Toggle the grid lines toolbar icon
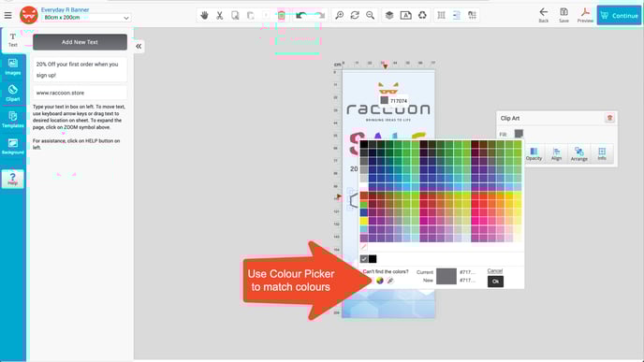This screenshot has height=362, width=644. 441,16
